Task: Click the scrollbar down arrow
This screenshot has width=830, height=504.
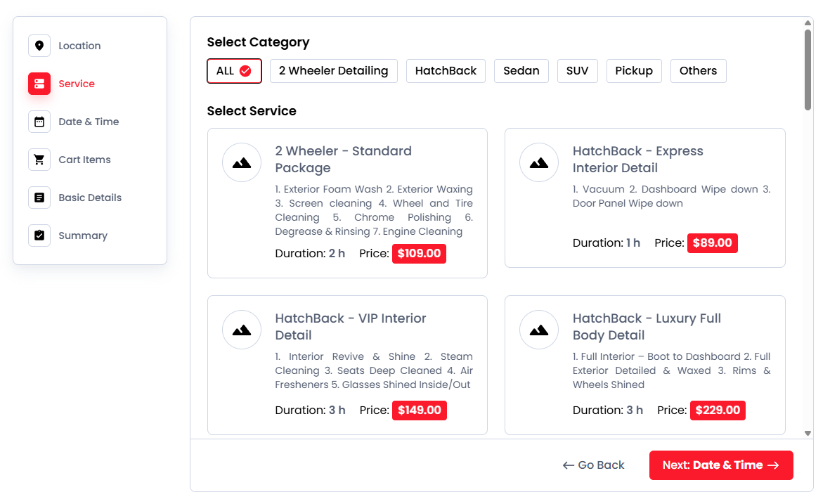Action: point(808,433)
